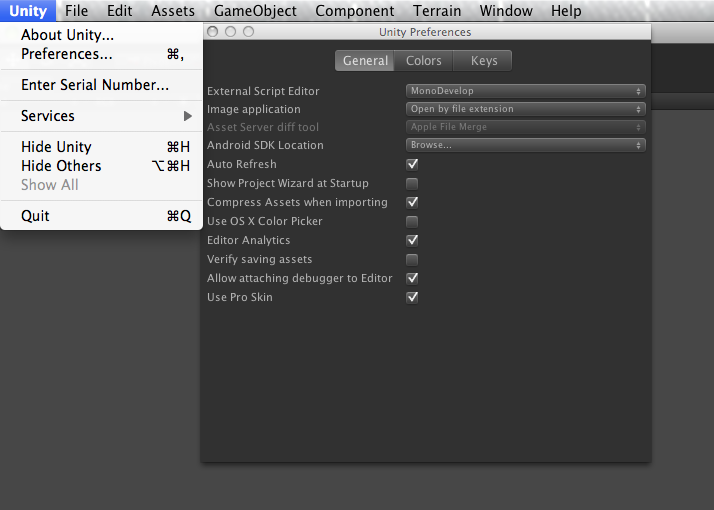Viewport: 714px width, 510px height.
Task: Open the Help menu
Action: 566,10
